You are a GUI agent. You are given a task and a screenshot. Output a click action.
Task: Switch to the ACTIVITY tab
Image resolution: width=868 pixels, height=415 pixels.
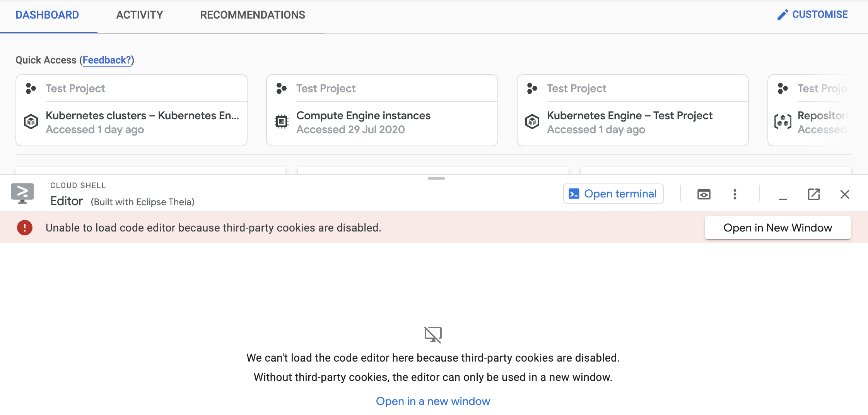(x=139, y=15)
